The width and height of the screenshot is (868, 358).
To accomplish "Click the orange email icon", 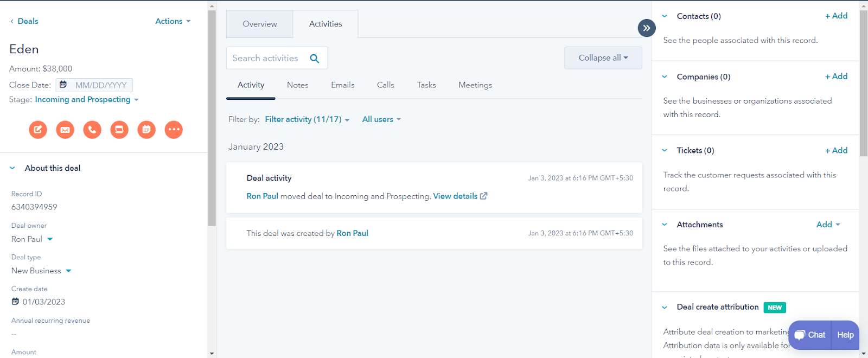I will 65,130.
